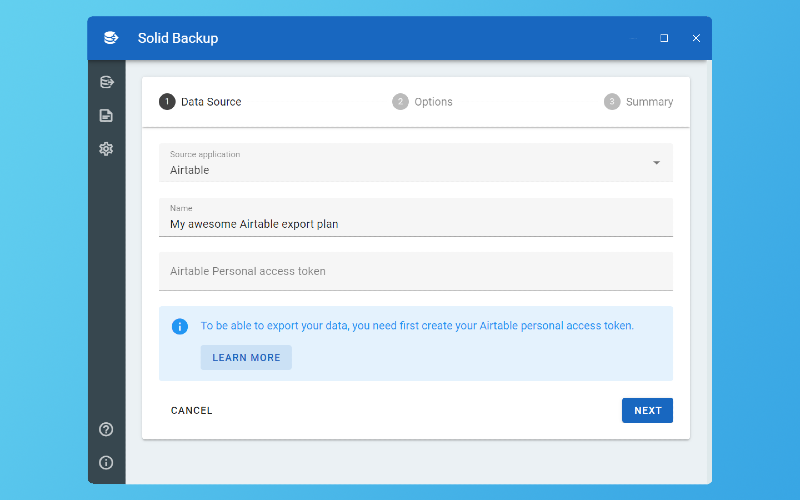
Task: Open the about info icon in sidebar
Action: coord(106,463)
